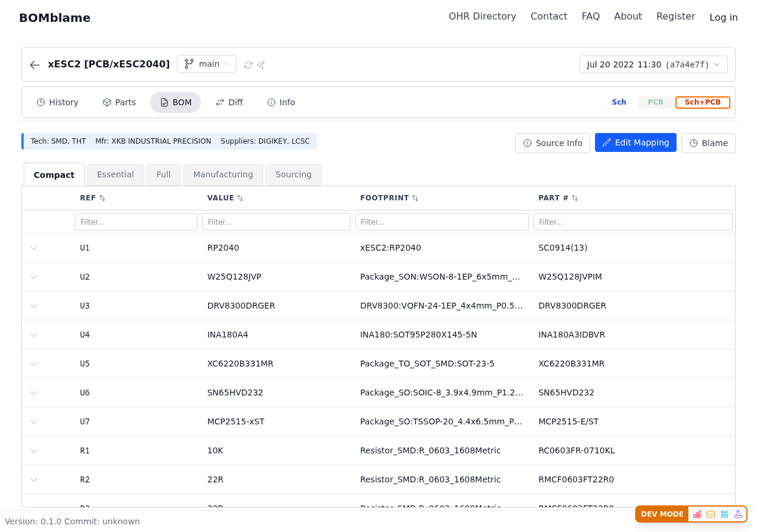Click the envelope icon in Dev Mode bar
757x532 pixels.
pos(711,514)
